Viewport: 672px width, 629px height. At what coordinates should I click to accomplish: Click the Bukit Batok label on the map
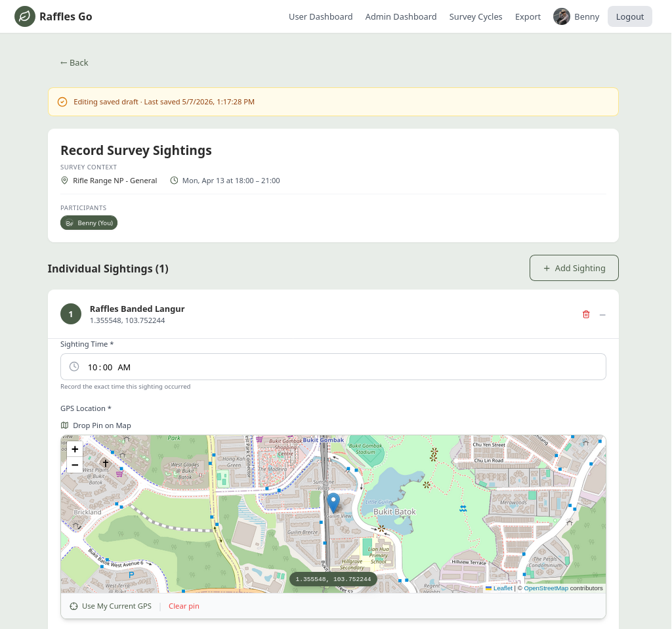point(394,511)
